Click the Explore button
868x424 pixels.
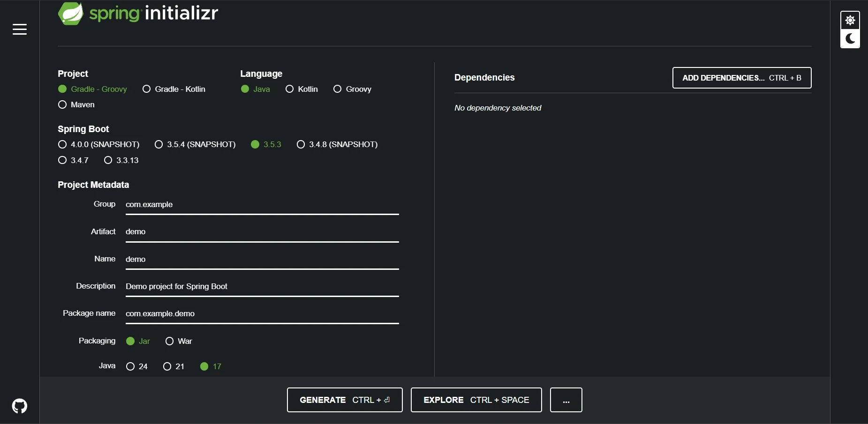coord(476,400)
